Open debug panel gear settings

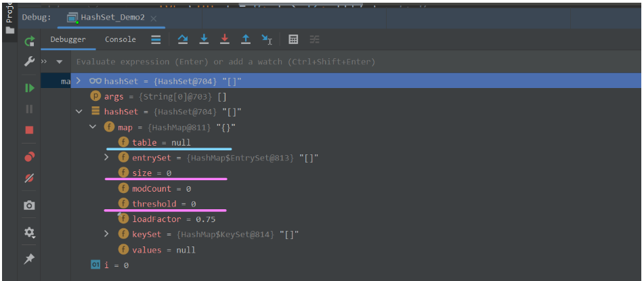(x=30, y=232)
